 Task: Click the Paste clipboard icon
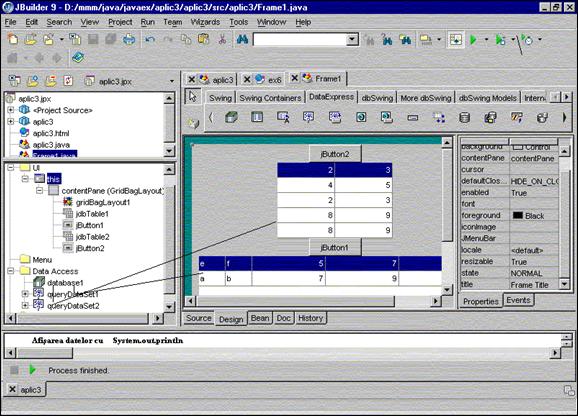point(203,39)
